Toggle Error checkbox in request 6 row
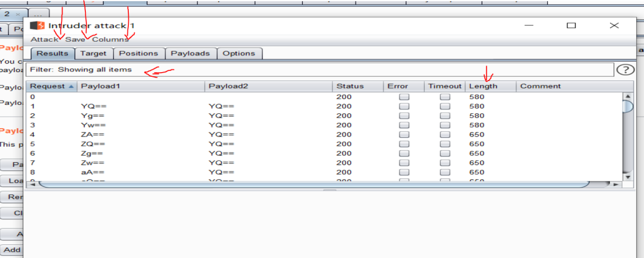 pyautogui.click(x=404, y=153)
